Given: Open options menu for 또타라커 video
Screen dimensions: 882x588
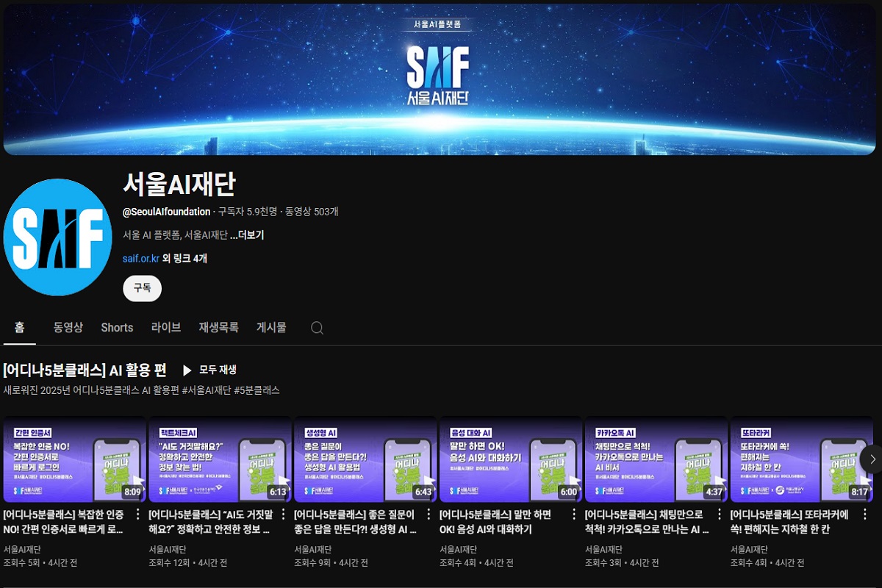Looking at the screenshot, I should (x=864, y=514).
